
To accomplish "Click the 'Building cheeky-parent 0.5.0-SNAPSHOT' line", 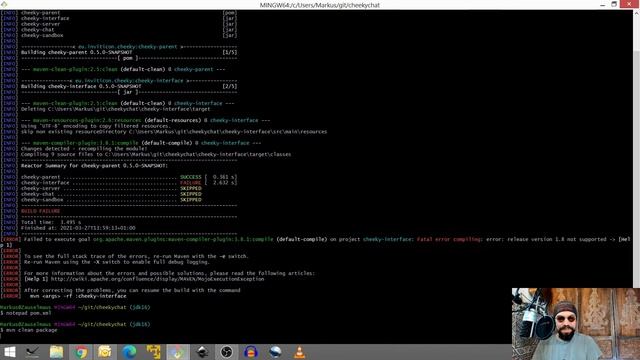I will [x=76, y=52].
